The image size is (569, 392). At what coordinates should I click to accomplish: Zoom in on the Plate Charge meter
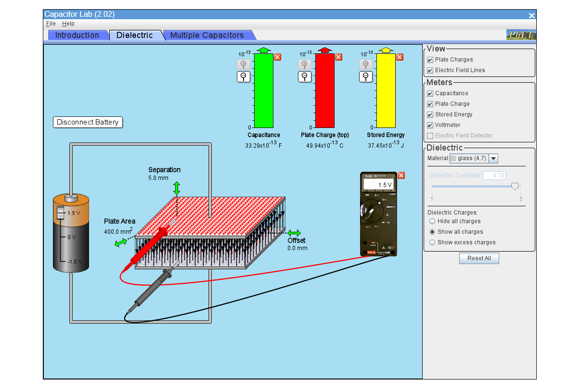point(304,65)
